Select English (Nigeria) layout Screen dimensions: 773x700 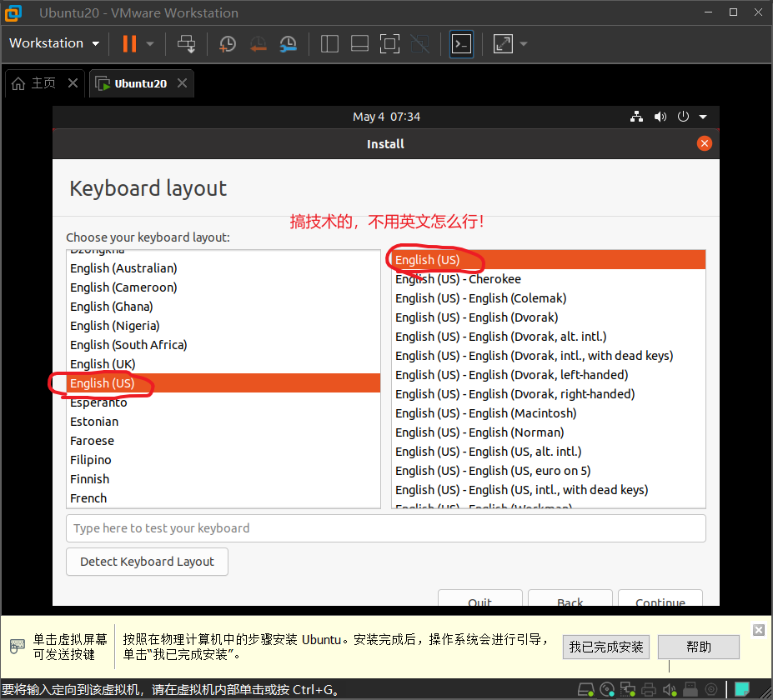(x=223, y=326)
